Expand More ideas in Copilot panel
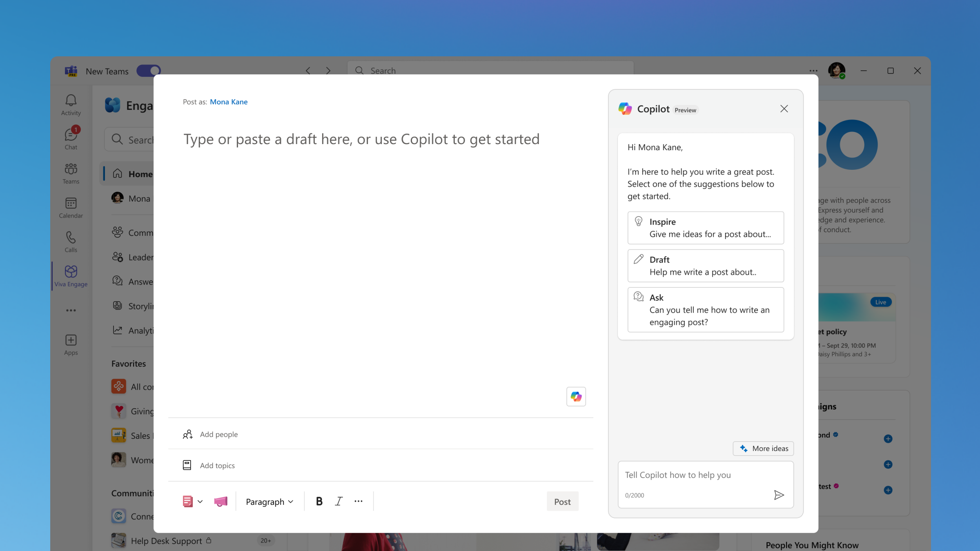 tap(764, 447)
